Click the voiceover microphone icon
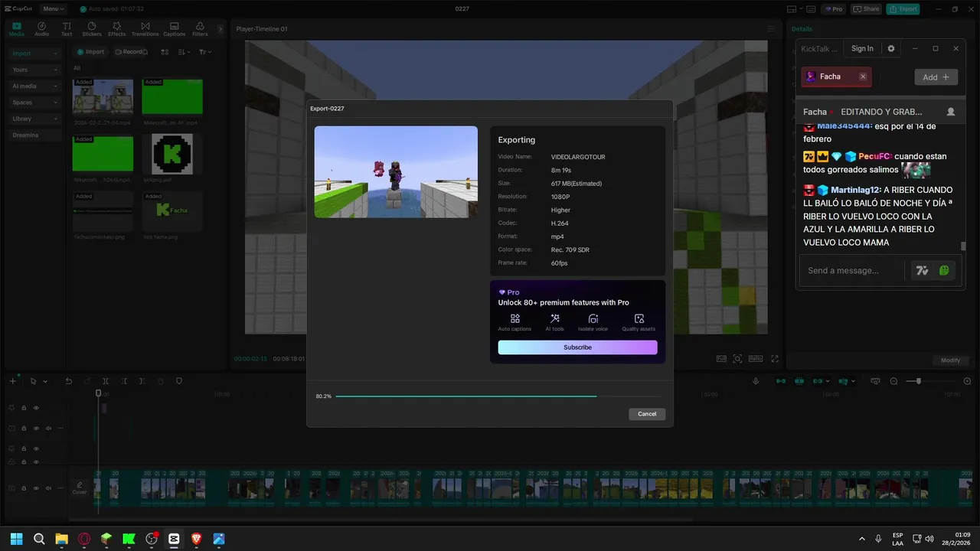980x551 pixels. 756,381
